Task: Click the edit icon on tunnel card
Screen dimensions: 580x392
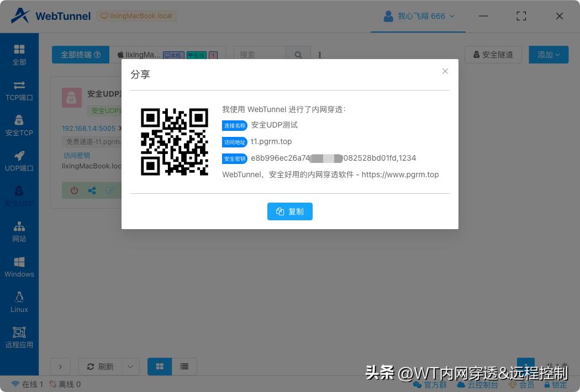Action: coord(109,190)
